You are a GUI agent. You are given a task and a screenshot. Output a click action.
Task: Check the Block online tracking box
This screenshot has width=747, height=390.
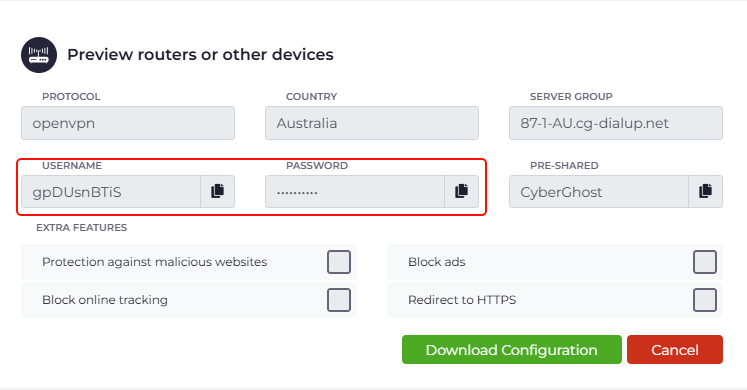click(x=339, y=300)
